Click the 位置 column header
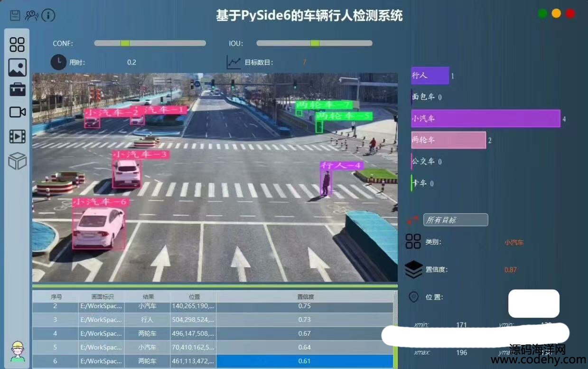 pyautogui.click(x=194, y=296)
